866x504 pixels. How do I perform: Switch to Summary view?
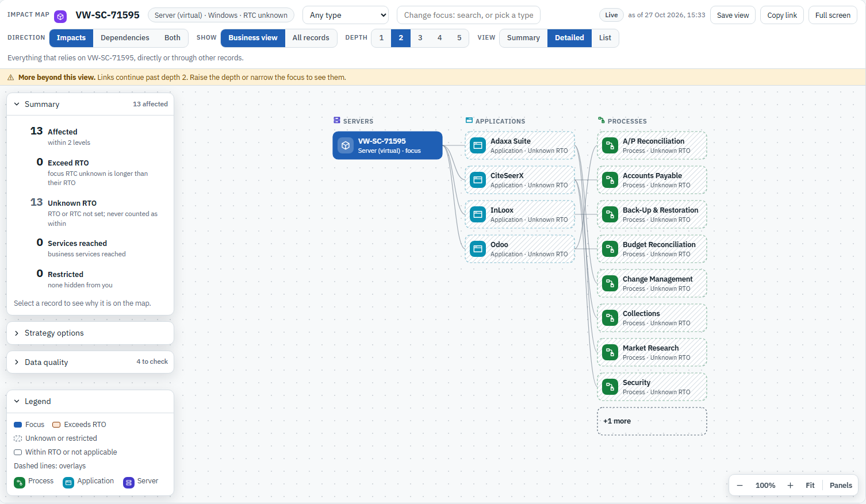(523, 38)
